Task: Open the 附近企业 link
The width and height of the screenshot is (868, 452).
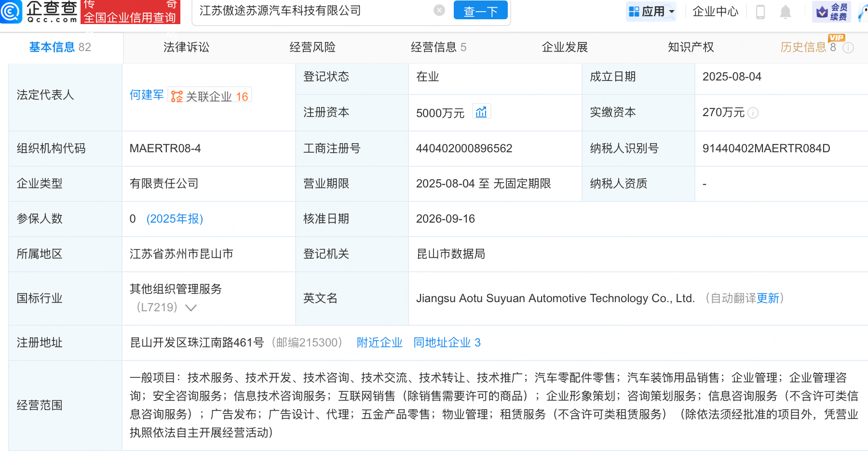Action: pos(380,343)
